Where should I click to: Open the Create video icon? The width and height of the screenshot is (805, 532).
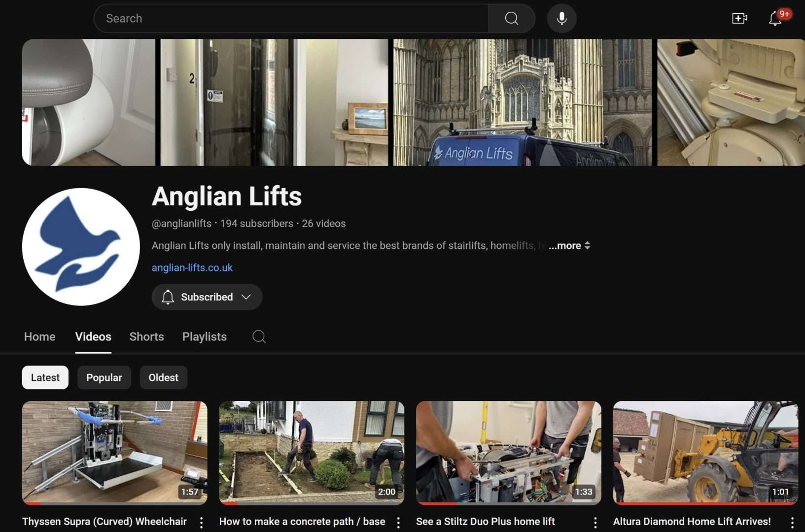coord(739,19)
